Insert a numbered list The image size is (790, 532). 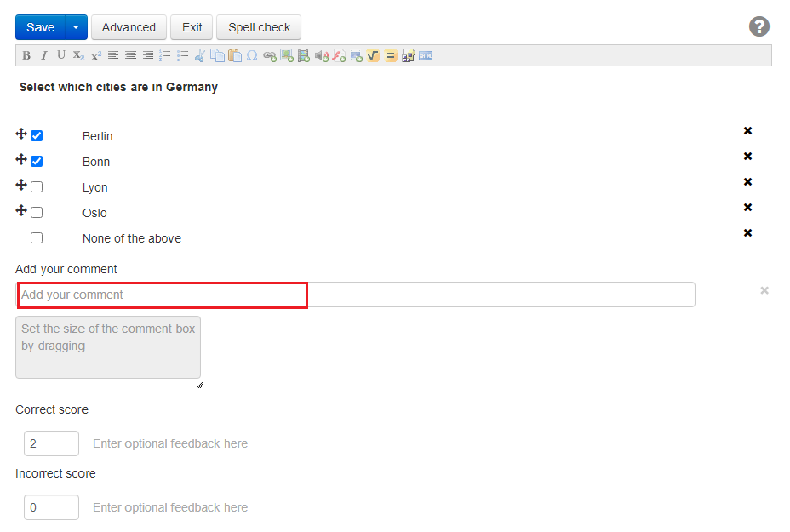coord(165,56)
